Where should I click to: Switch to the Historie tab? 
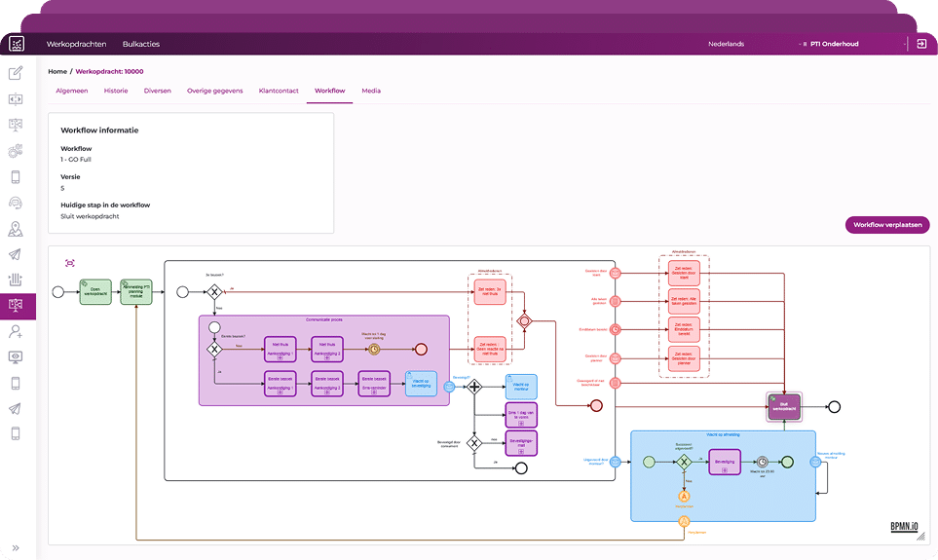click(116, 91)
